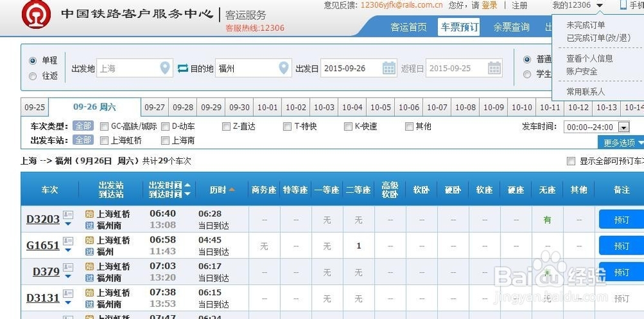Click the location pin in destination field
The width and height of the screenshot is (644, 319).
pyautogui.click(x=283, y=68)
